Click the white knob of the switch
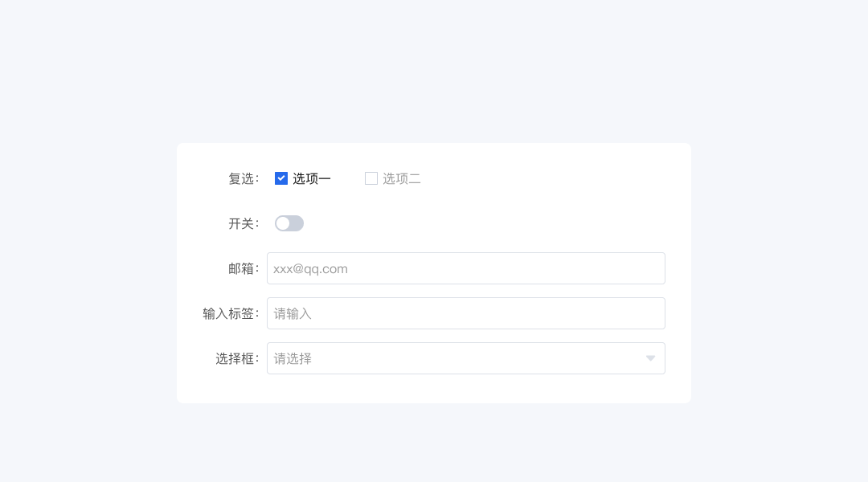This screenshot has height=482, width=868. point(283,223)
